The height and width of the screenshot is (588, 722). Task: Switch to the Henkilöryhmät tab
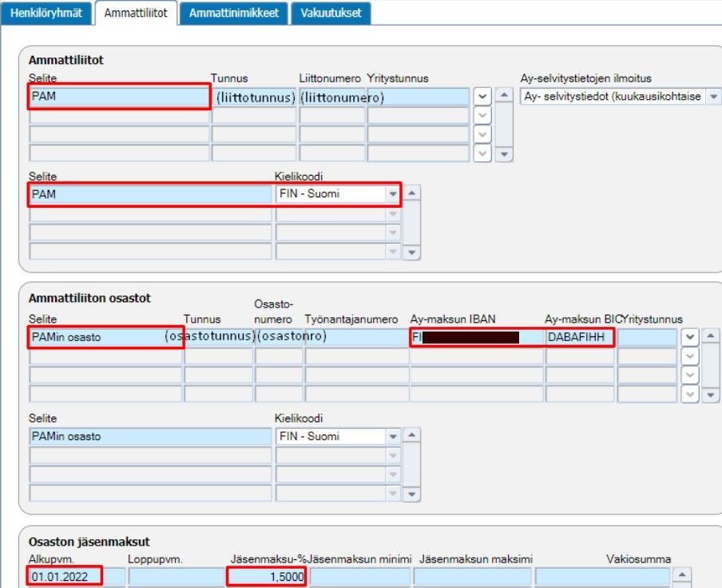click(x=46, y=13)
